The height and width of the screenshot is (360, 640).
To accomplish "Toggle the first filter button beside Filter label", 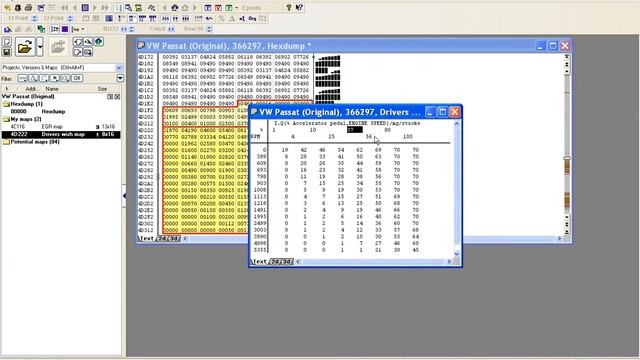I will click(23, 78).
